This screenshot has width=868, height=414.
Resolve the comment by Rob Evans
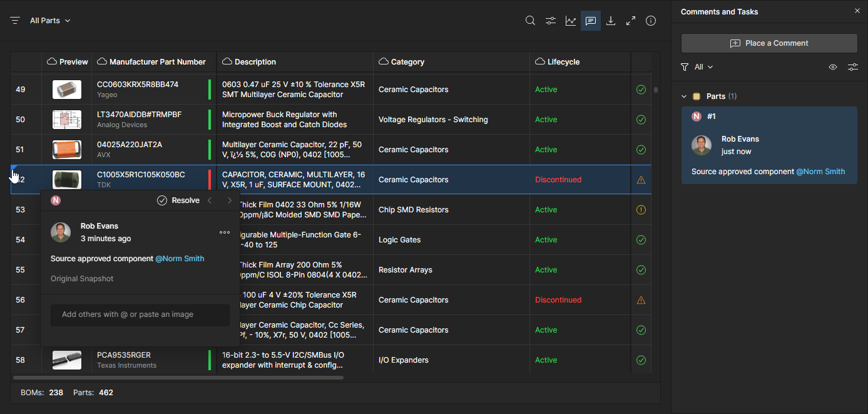click(x=178, y=200)
